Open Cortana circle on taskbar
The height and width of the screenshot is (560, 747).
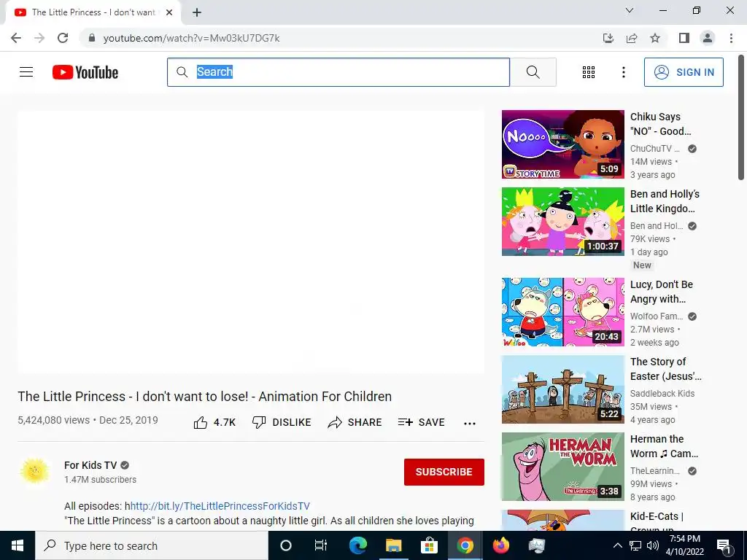[286, 545]
